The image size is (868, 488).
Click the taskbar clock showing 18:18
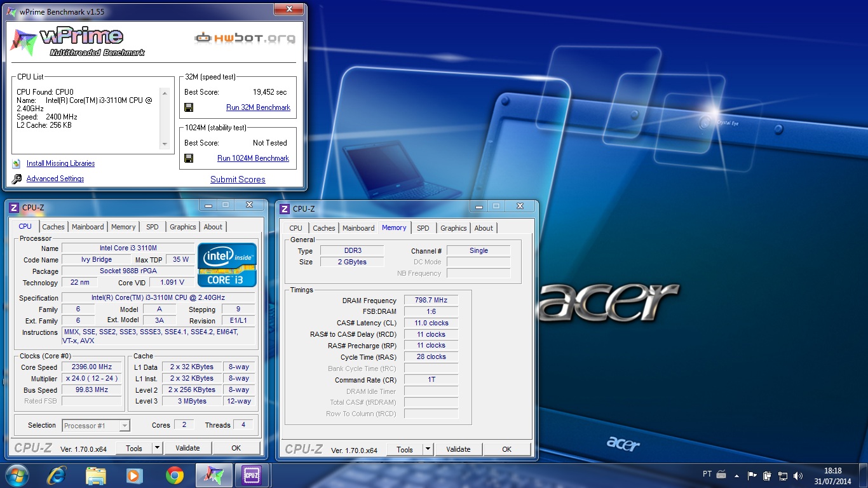pyautogui.click(x=832, y=476)
